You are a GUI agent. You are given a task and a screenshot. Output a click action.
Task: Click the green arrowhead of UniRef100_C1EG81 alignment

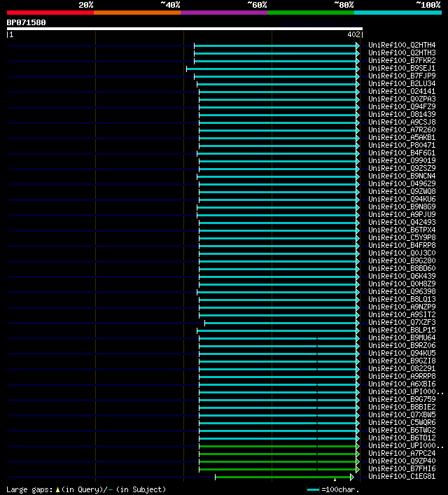click(x=351, y=477)
